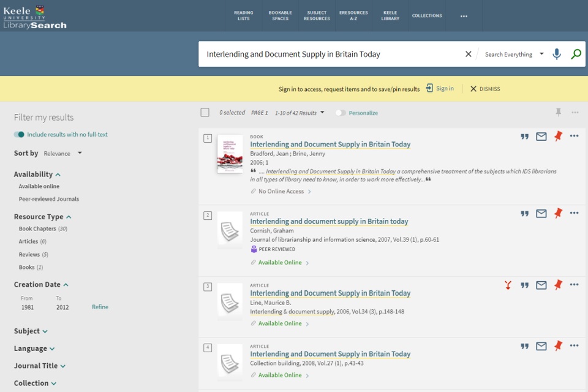This screenshot has width=588, height=392.
Task: Toggle the Personalize switch
Action: (x=340, y=113)
